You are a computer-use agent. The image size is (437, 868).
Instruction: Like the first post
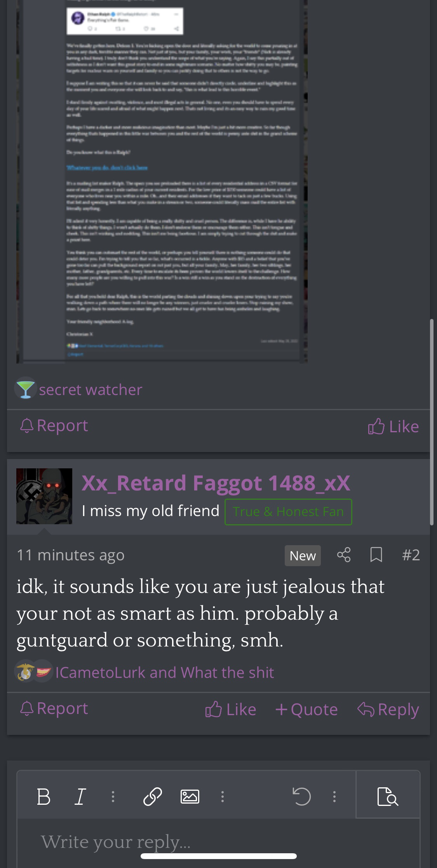(x=393, y=426)
